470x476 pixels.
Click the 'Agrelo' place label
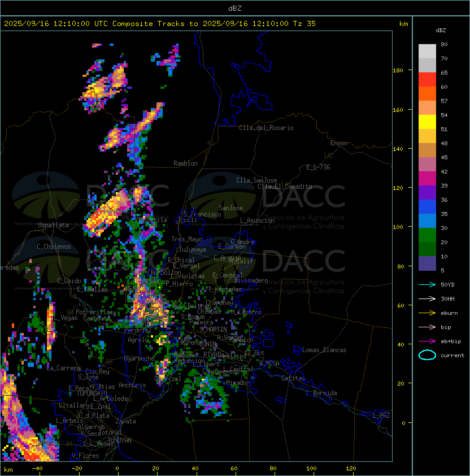[138, 340]
